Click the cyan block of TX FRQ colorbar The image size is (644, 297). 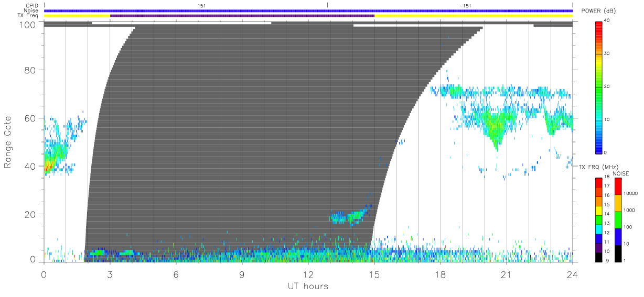(x=599, y=228)
